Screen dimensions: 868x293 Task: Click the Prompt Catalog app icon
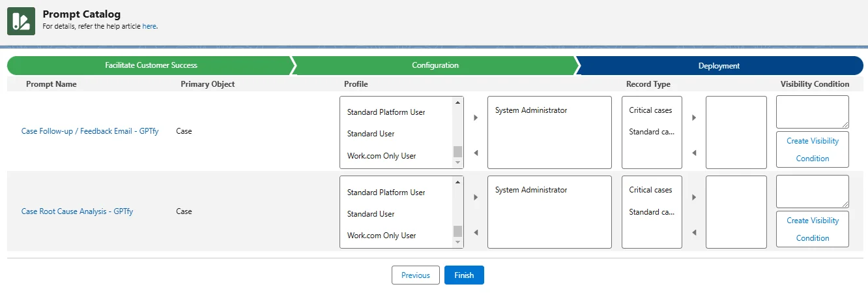[x=21, y=21]
